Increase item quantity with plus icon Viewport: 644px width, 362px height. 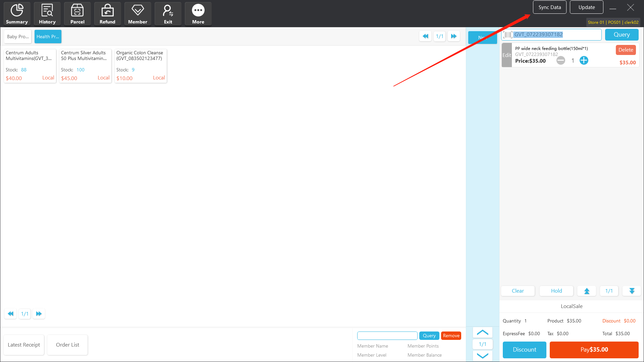[x=584, y=60]
